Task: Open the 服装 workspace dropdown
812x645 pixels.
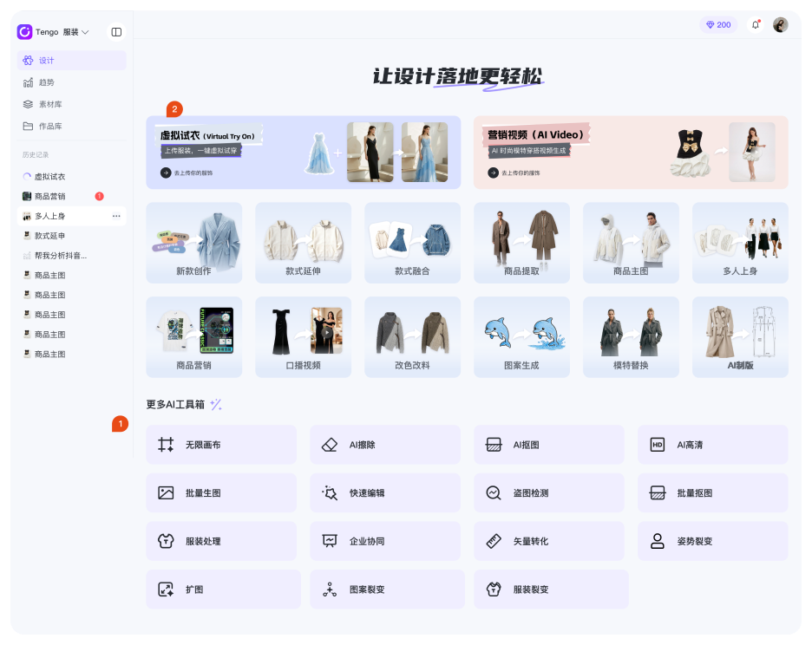Action: (76, 32)
